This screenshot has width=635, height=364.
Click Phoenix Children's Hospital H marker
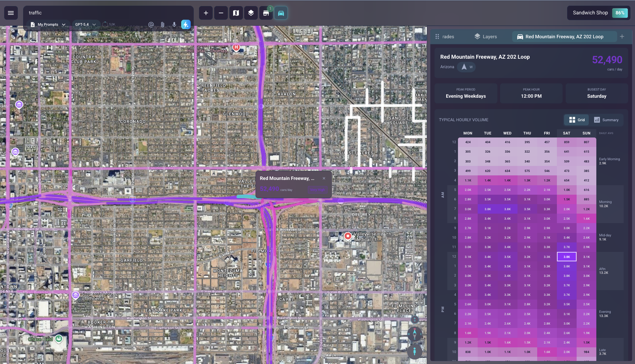[236, 47]
